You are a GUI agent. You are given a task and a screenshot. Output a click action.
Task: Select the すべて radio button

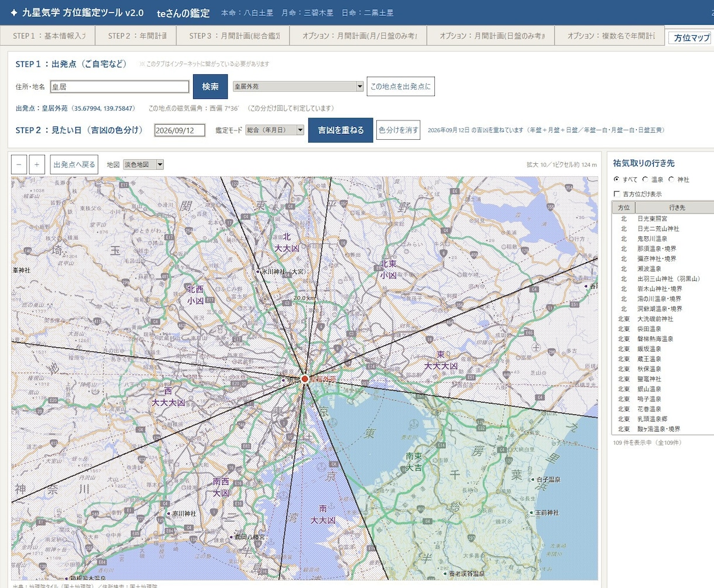(616, 180)
